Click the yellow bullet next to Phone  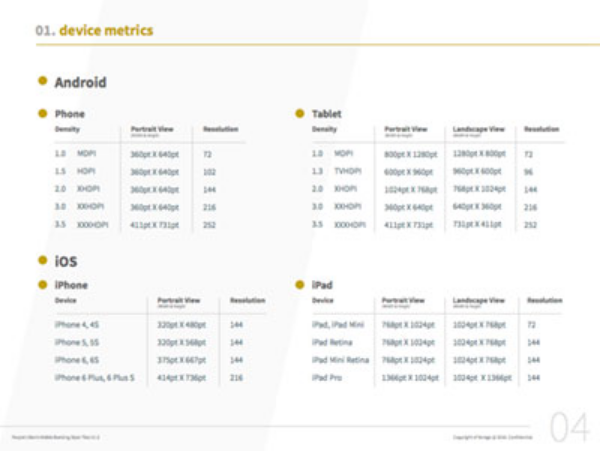pyautogui.click(x=42, y=114)
